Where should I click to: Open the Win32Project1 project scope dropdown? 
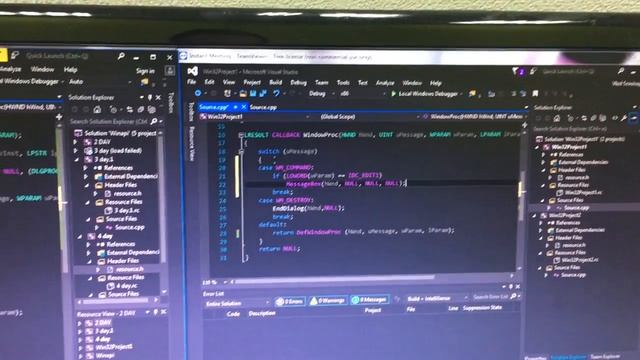(x=254, y=117)
